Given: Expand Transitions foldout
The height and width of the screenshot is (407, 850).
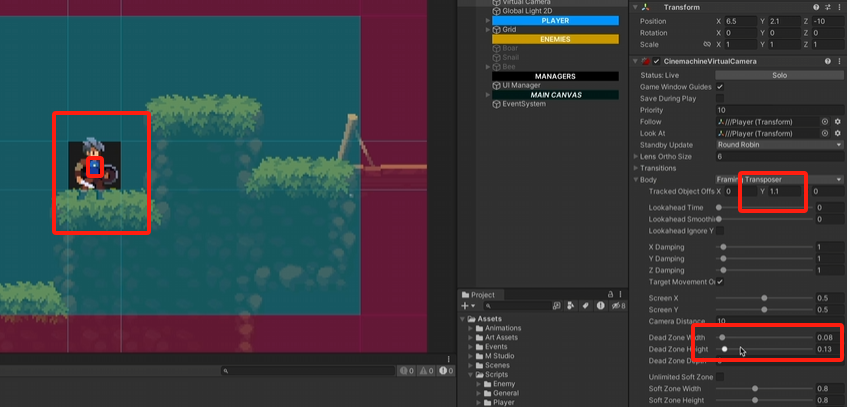Looking at the screenshot, I should tap(636, 168).
